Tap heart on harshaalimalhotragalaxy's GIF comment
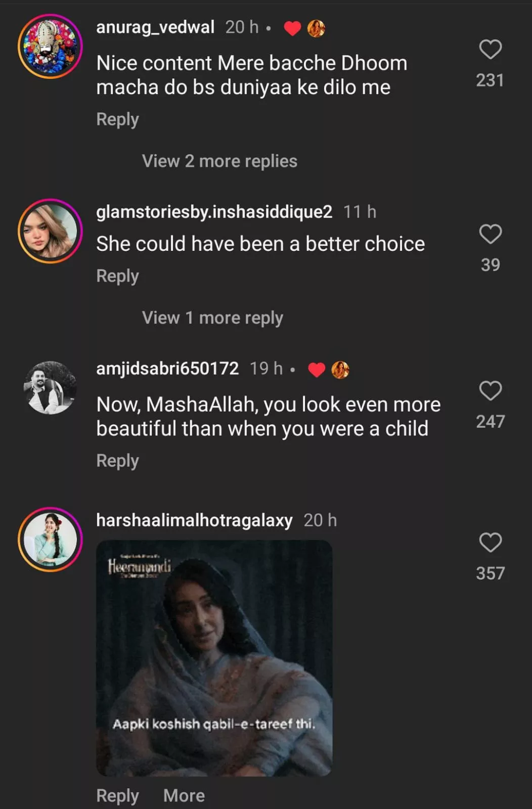Viewport: 532px width, 809px height. pos(490,543)
